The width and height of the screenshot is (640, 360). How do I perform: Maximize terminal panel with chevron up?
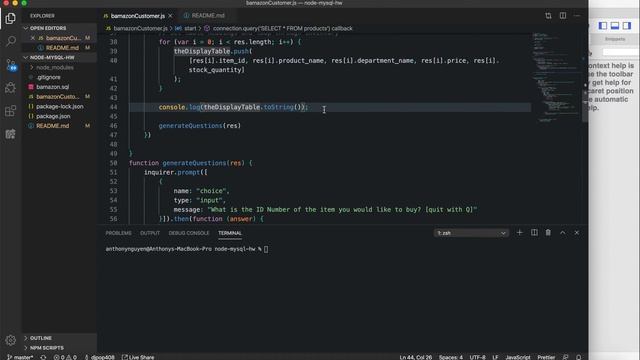pyautogui.click(x=562, y=233)
